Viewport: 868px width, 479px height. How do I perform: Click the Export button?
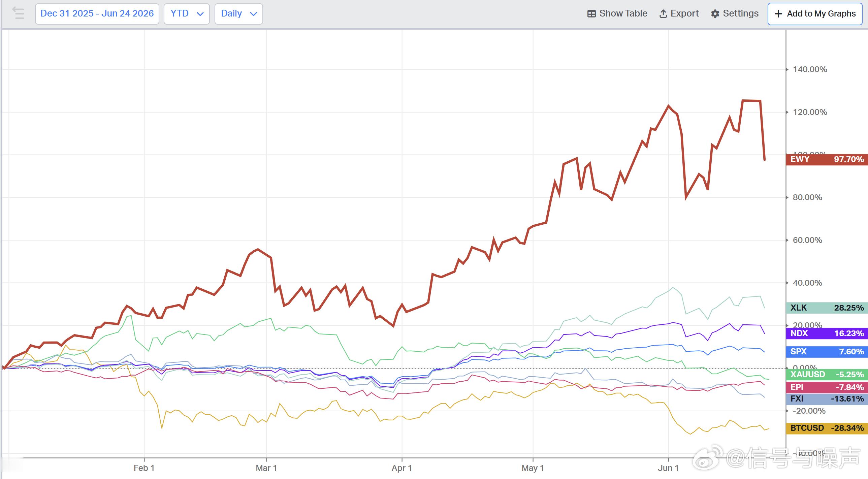coord(679,13)
